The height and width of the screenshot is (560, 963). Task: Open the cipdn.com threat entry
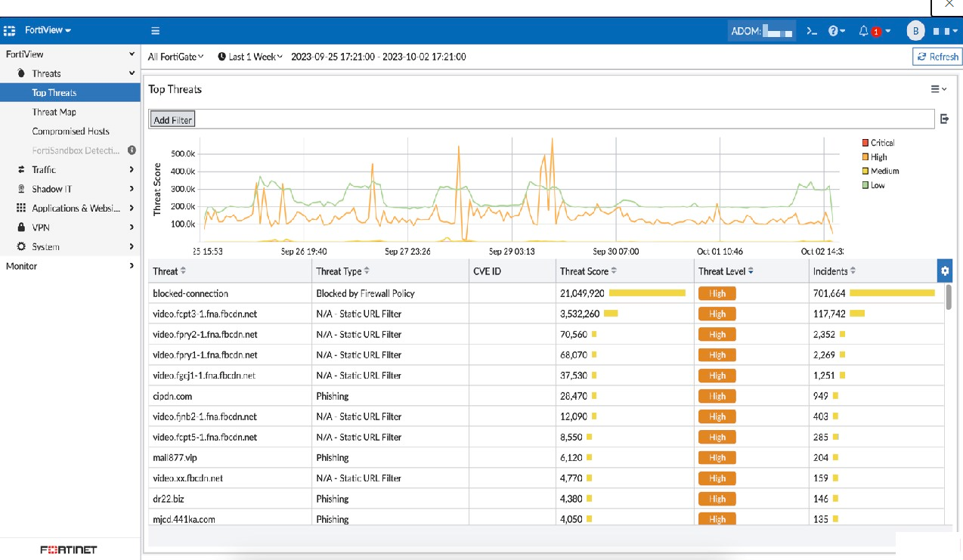tap(172, 396)
